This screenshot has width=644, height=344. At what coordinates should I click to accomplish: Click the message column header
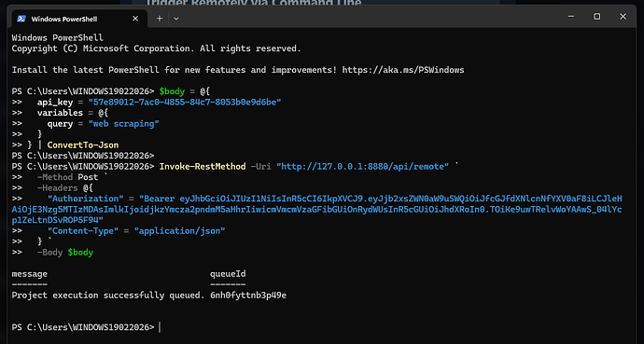(30, 274)
